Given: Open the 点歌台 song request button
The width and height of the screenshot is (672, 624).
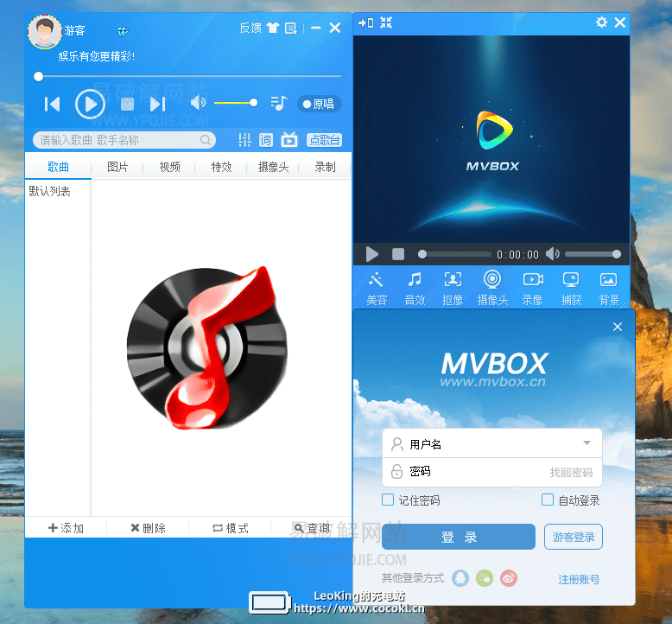Looking at the screenshot, I should (x=325, y=140).
